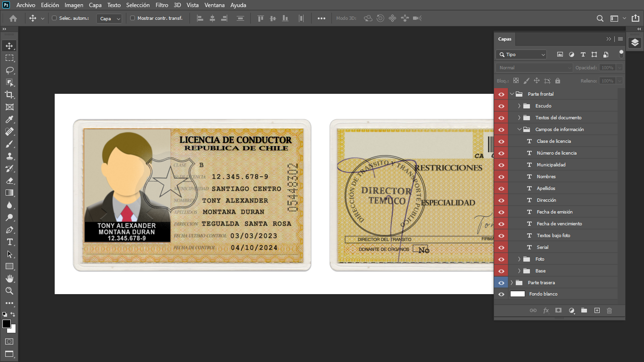Select the Horizontal Type tool
Image resolution: width=644 pixels, height=362 pixels.
[x=9, y=242]
